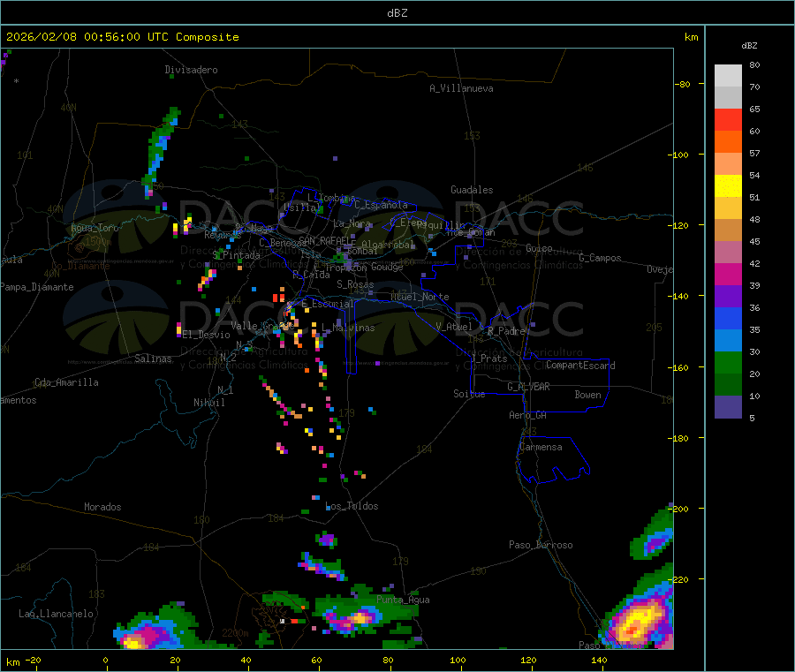Click the Pampa_Diamante label
The height and width of the screenshot is (672, 795).
[x=37, y=287]
